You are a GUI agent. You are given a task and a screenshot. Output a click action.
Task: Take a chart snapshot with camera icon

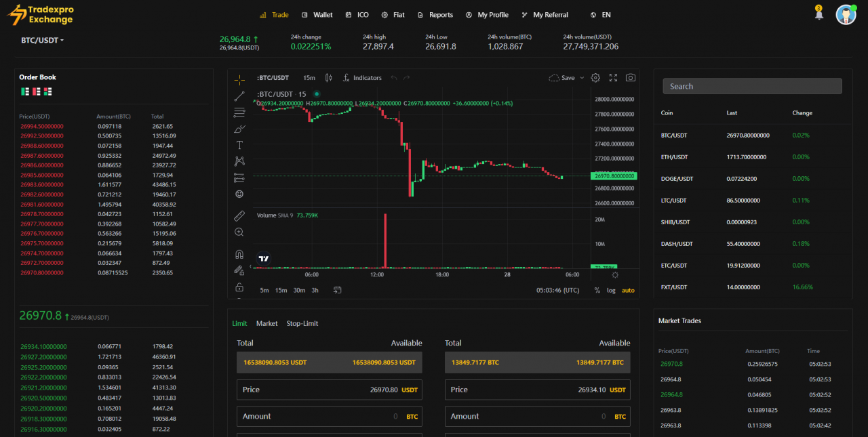(x=631, y=78)
